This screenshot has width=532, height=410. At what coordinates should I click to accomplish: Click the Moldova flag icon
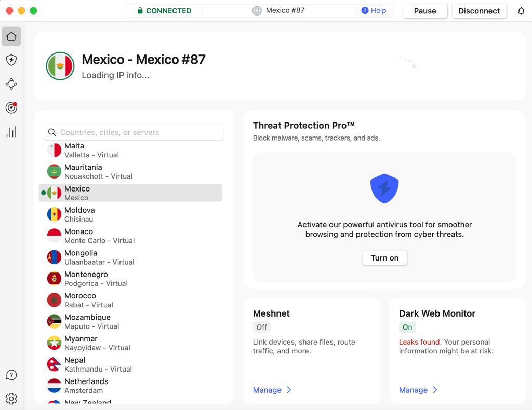54,214
